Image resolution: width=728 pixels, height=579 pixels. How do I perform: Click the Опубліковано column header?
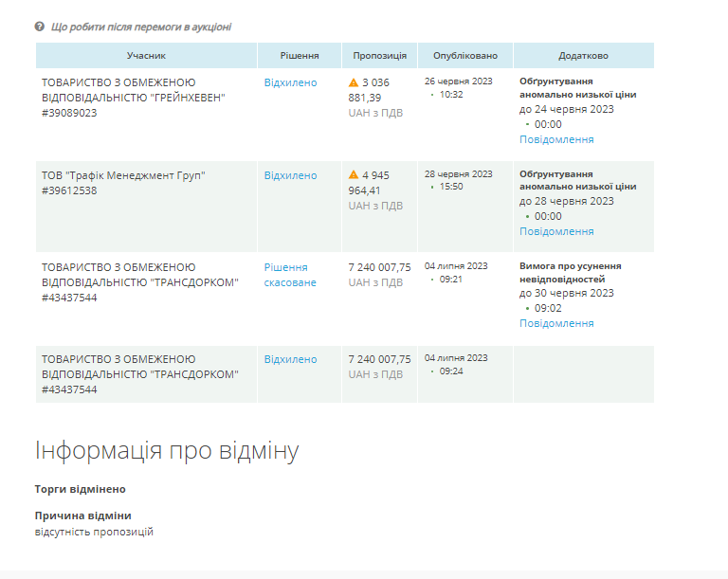(x=465, y=56)
